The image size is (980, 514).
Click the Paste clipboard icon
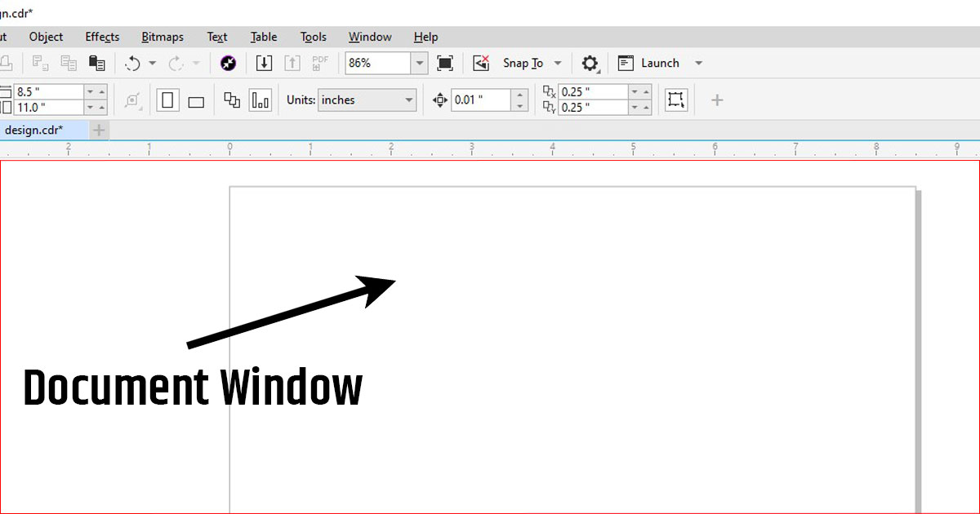coord(96,63)
